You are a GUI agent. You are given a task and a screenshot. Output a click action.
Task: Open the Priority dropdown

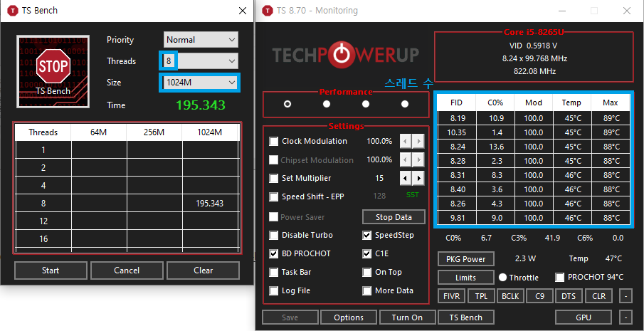click(x=201, y=40)
